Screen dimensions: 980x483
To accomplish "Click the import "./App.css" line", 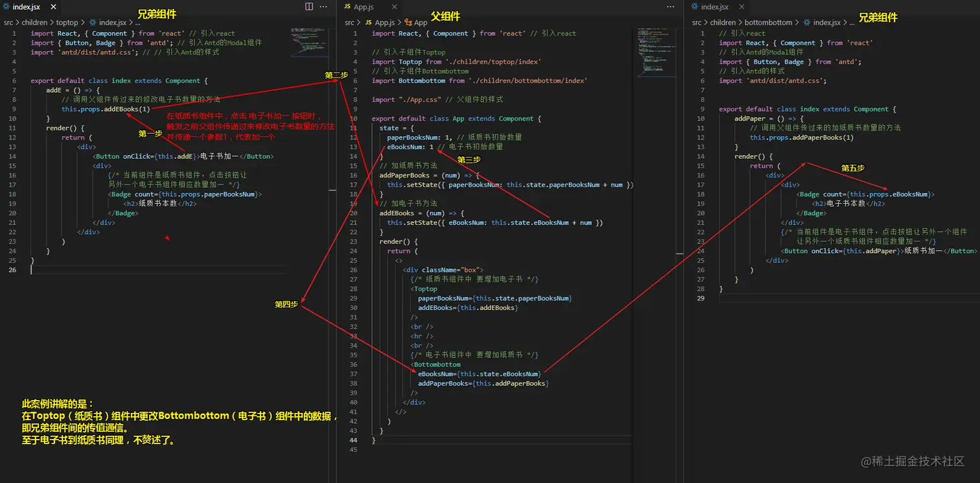I will point(437,99).
